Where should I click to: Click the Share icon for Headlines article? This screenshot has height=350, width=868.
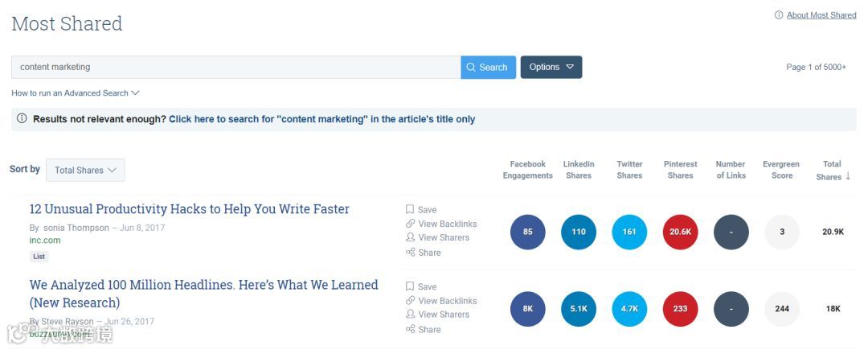(410, 329)
